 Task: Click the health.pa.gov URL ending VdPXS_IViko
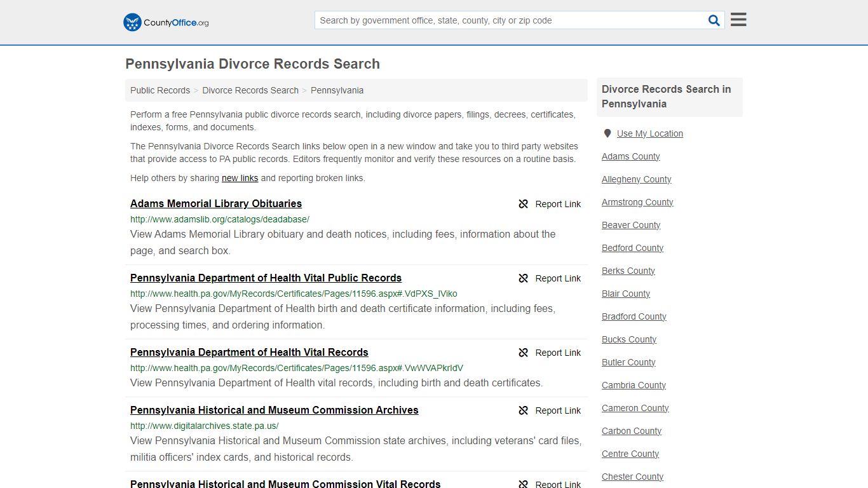click(294, 294)
